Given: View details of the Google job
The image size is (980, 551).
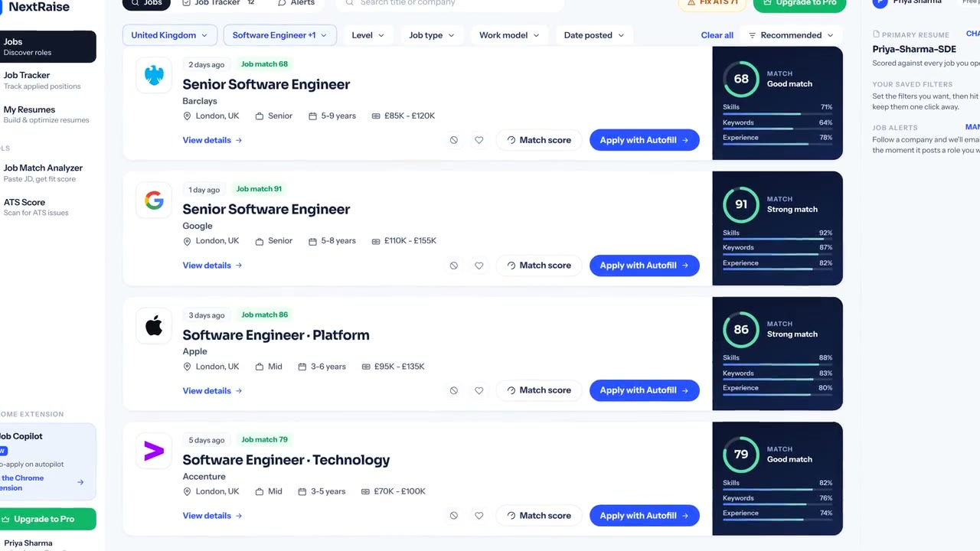Looking at the screenshot, I should tap(212, 266).
